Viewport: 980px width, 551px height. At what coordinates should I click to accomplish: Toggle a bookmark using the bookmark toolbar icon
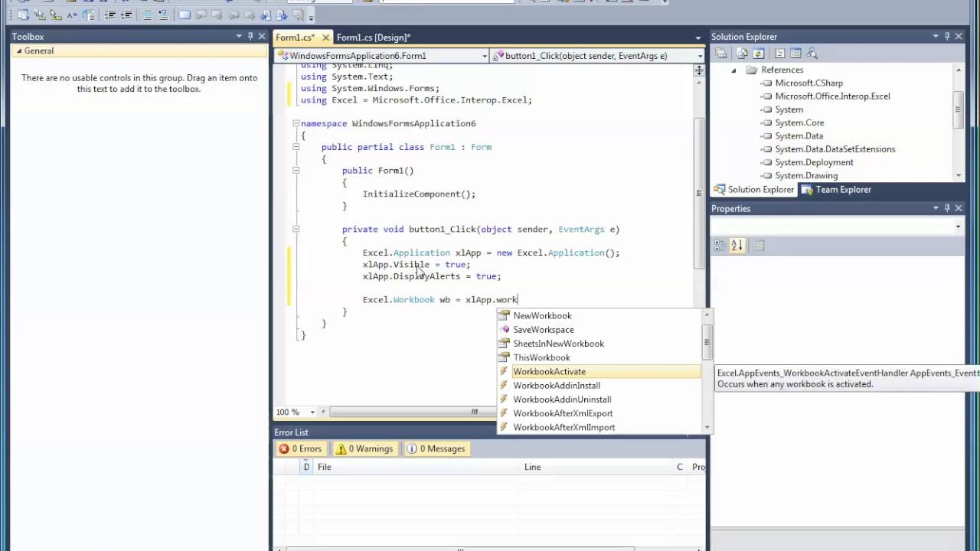tap(185, 15)
